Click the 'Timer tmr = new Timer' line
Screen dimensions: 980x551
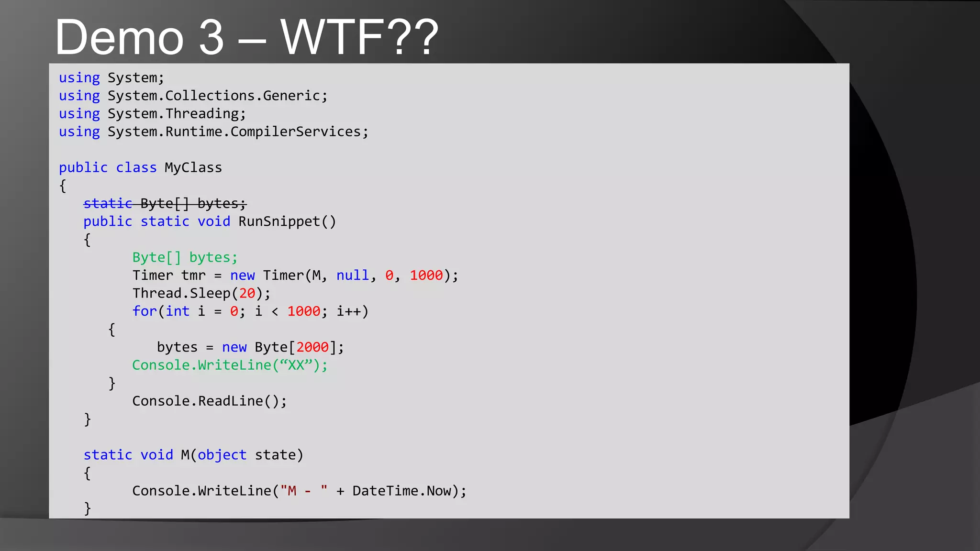click(295, 275)
